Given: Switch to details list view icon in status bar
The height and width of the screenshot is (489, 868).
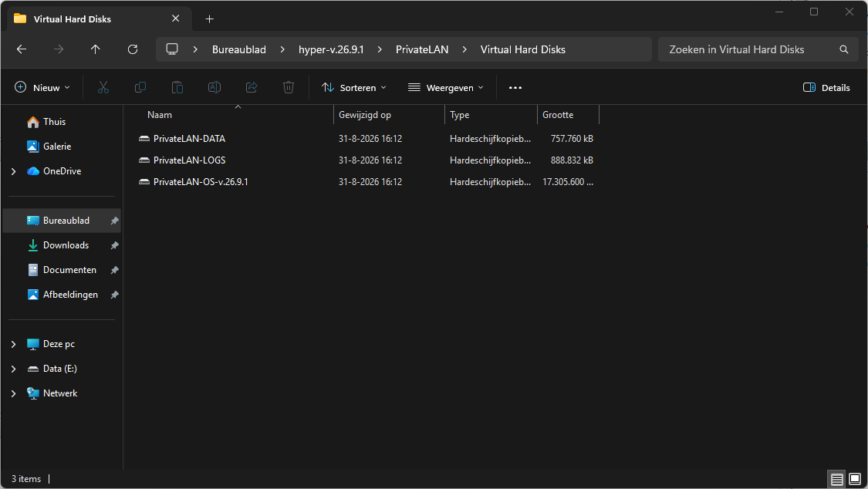Looking at the screenshot, I should pos(836,479).
